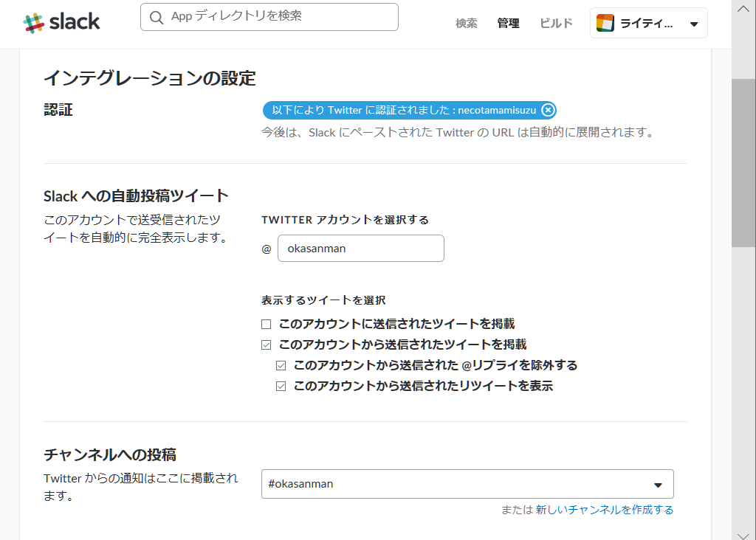
Task: Click the authenticated Twitter account badge
Action: [402, 110]
